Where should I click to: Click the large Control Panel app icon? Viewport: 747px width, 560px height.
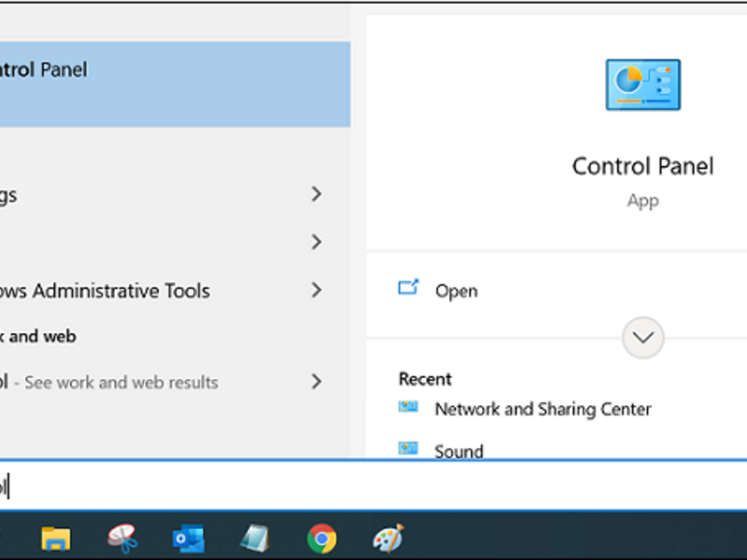pos(642,85)
